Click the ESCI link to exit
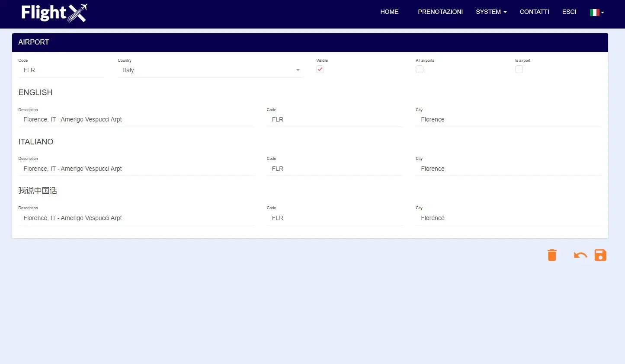This screenshot has width=625, height=364. click(x=569, y=12)
